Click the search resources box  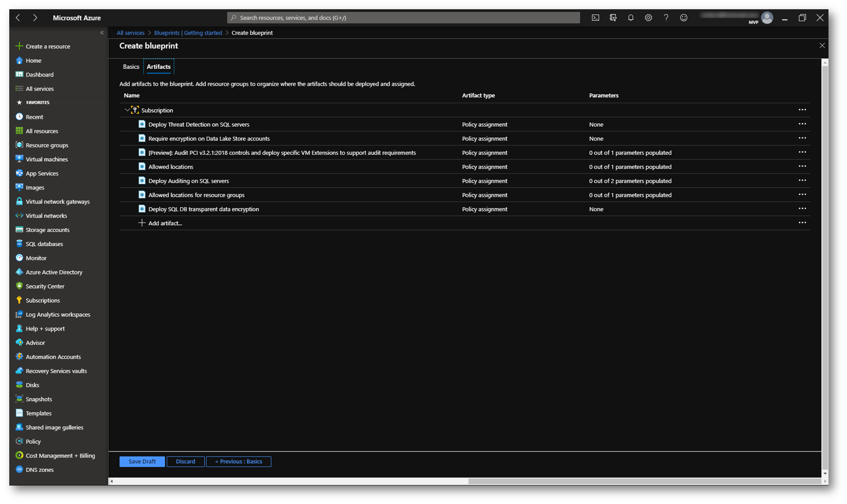point(403,18)
